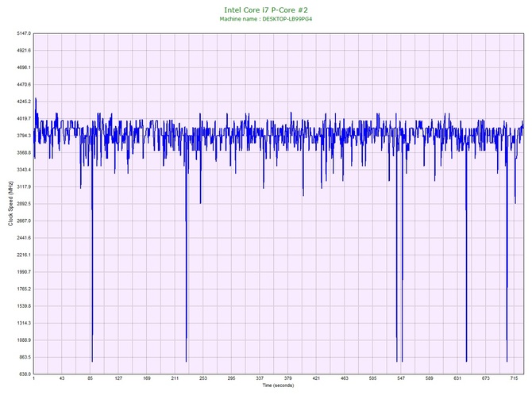Click the 2441.6 y-axis value
The width and height of the screenshot is (532, 399).
(24, 238)
